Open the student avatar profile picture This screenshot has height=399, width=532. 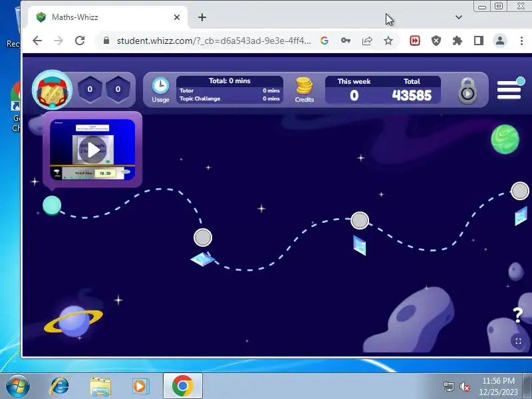[53, 90]
